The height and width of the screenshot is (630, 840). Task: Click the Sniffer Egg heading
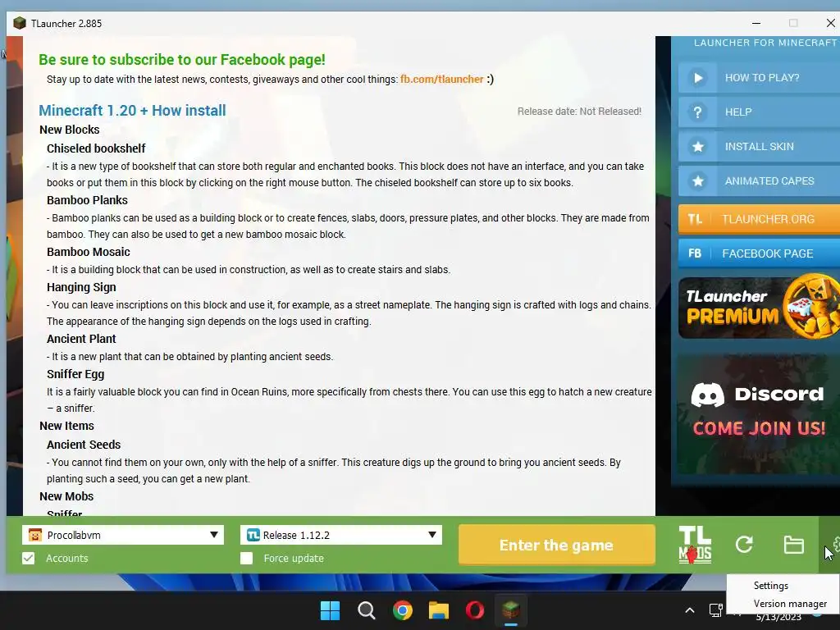coord(75,374)
